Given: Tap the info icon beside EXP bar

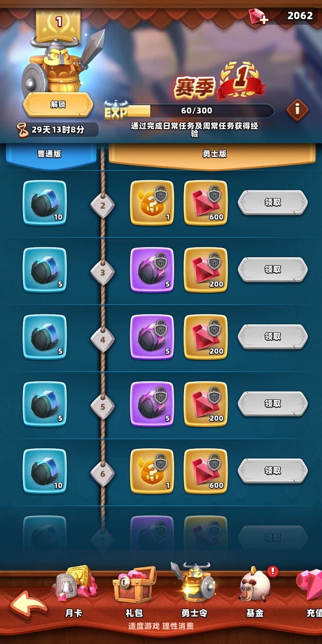Looking at the screenshot, I should pyautogui.click(x=297, y=110).
